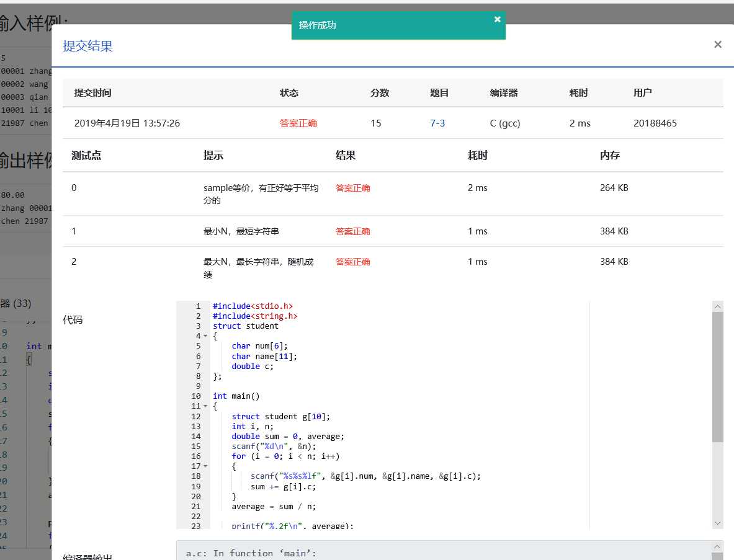Click the scanf("%d\n", &n); code line
734x560 pixels.
coord(274,447)
